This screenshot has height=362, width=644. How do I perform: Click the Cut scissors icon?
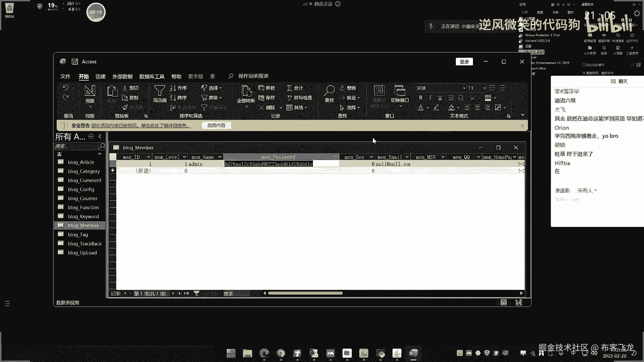click(125, 88)
